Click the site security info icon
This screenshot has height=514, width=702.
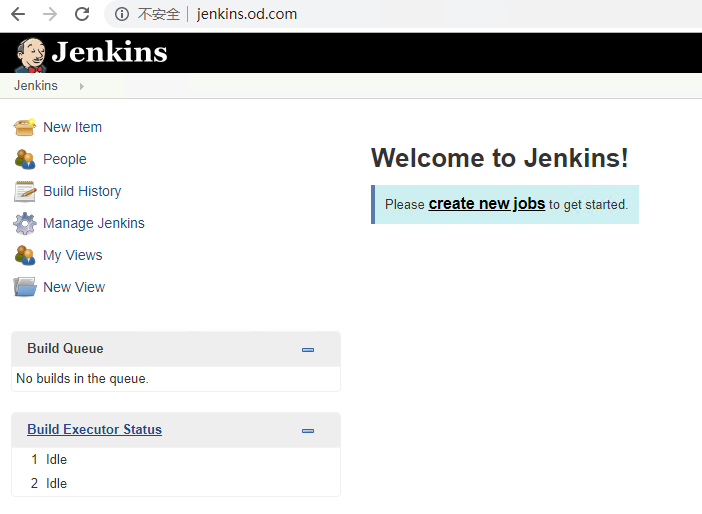[121, 14]
